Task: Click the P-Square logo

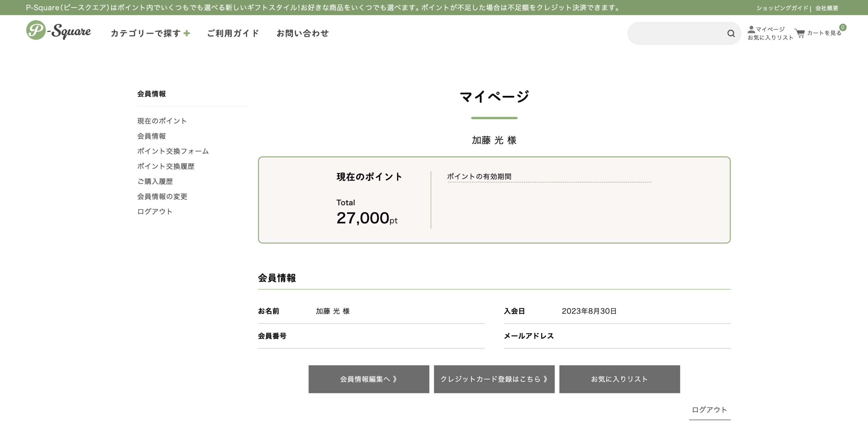Action: tap(59, 32)
